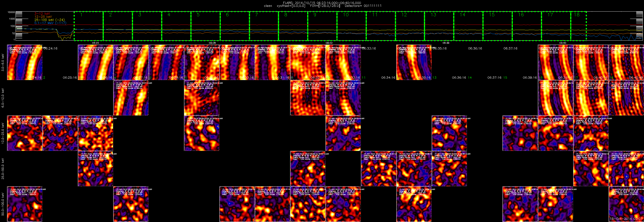
Task: Click the 'clean' algorithm label in header
Action: [x=268, y=6]
